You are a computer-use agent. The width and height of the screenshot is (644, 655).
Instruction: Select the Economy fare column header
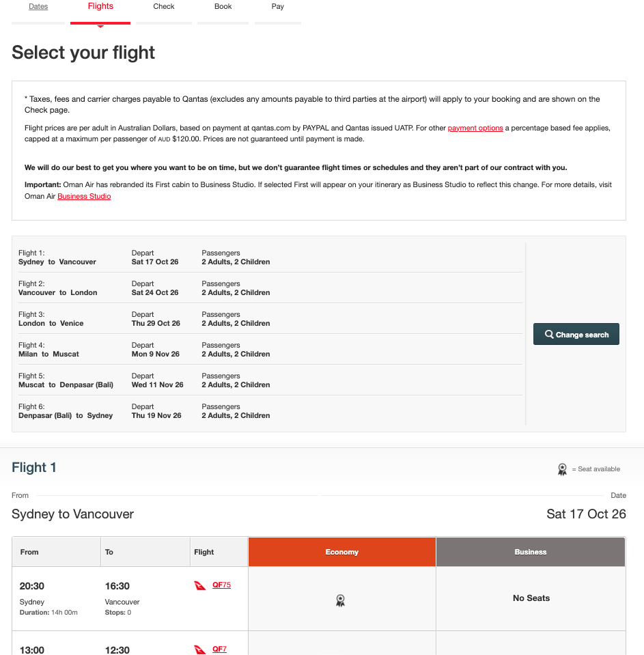(x=341, y=551)
